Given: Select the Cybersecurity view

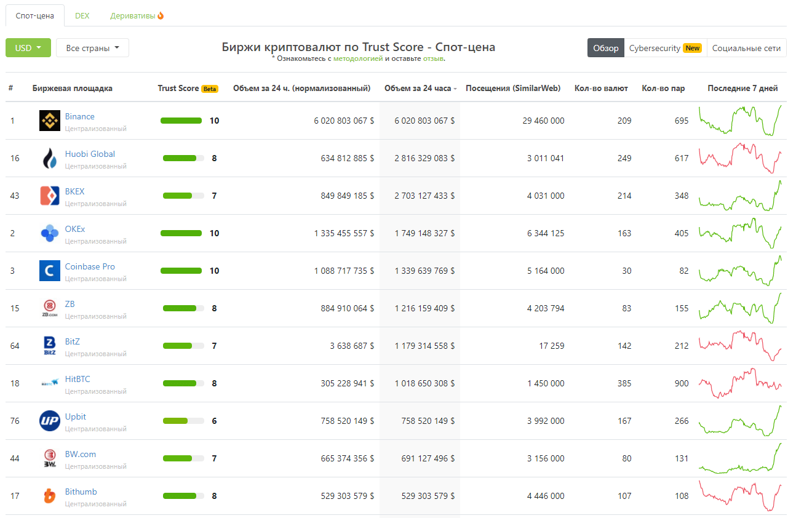Looking at the screenshot, I should click(666, 48).
